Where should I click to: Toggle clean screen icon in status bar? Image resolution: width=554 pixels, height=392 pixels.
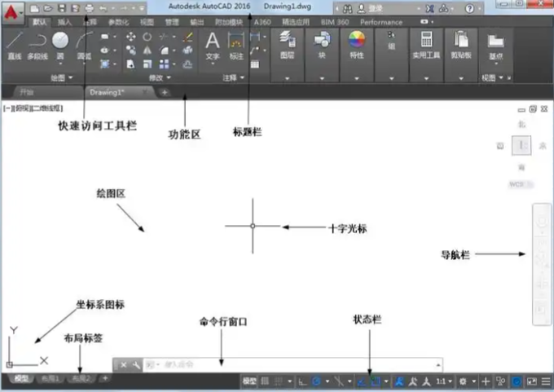[532, 381]
